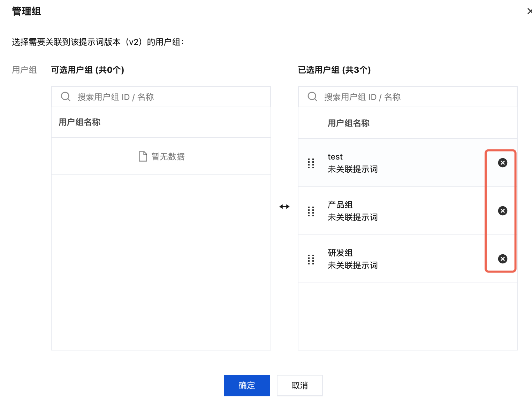
Task: Select the test row in selected groups
Action: pyautogui.click(x=408, y=163)
